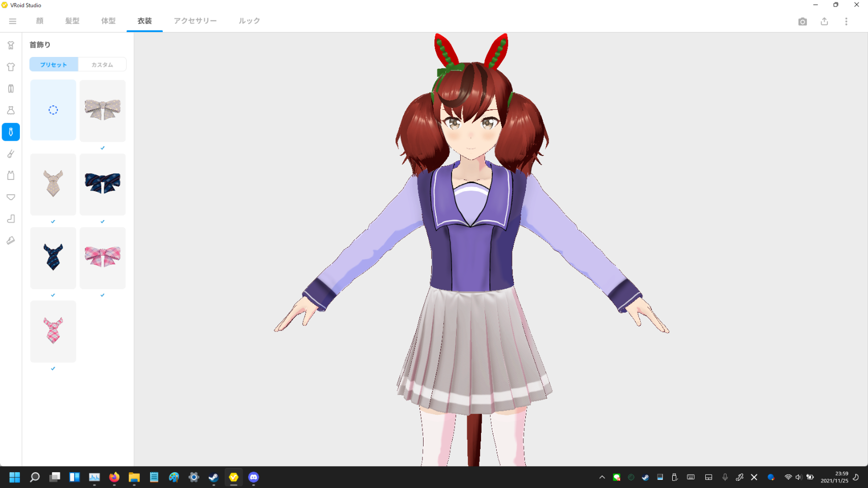Image resolution: width=868 pixels, height=488 pixels.
Task: Click the export upload icon
Action: (824, 21)
